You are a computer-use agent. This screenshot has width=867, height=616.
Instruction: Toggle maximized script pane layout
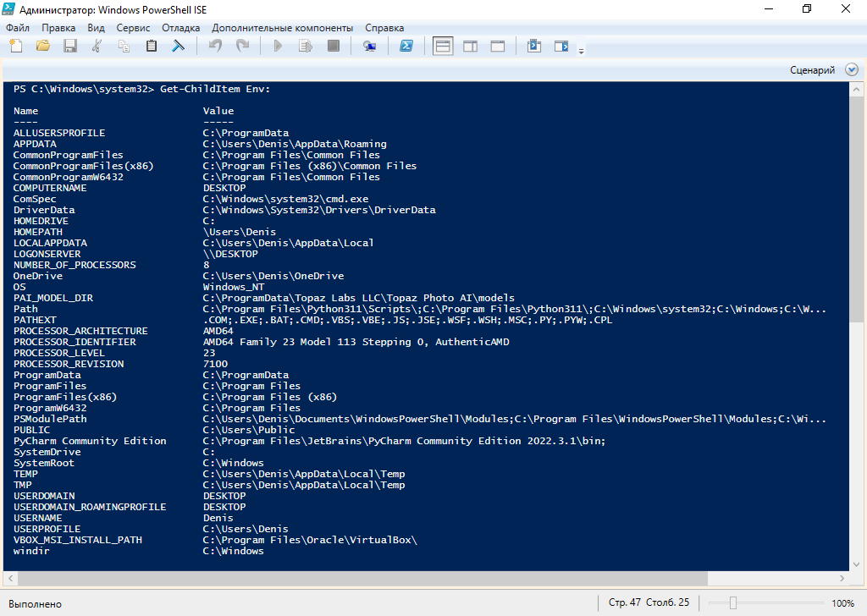[497, 46]
